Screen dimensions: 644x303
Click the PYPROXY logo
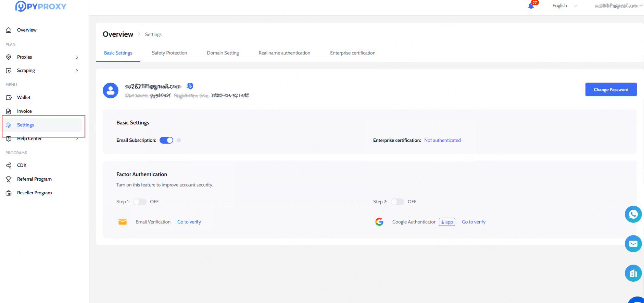tap(41, 6)
